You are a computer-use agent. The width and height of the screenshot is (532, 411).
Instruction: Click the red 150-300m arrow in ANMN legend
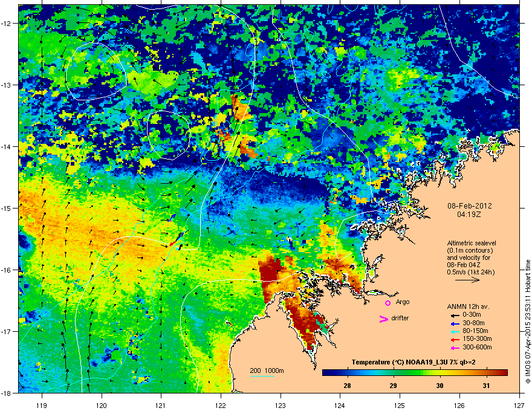[455, 340]
